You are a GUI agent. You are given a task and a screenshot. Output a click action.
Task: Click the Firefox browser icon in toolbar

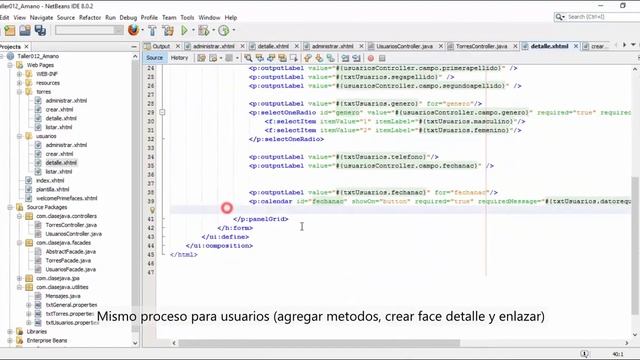(133, 30)
